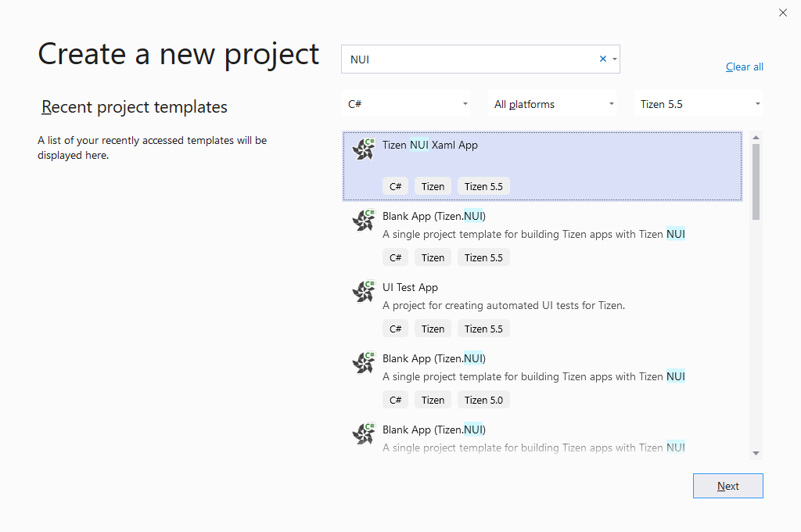Click the C# tag under UI Test App
This screenshot has height=532, width=801.
tap(396, 329)
